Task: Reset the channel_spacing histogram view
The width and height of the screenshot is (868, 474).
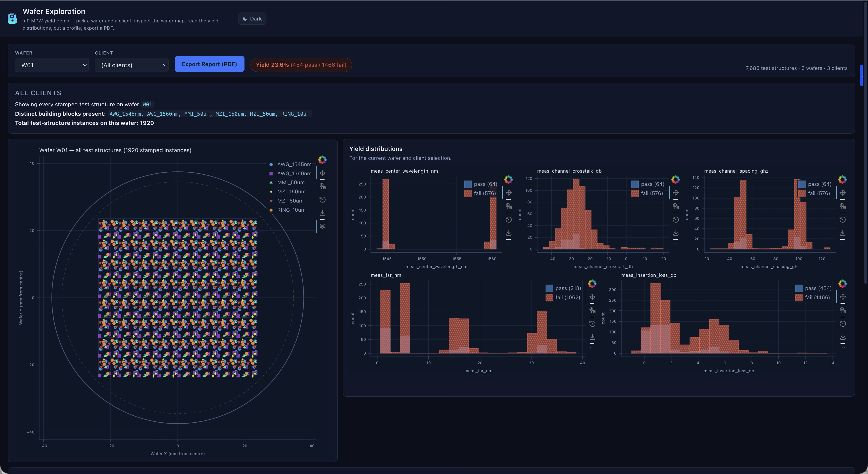Action: [842, 220]
